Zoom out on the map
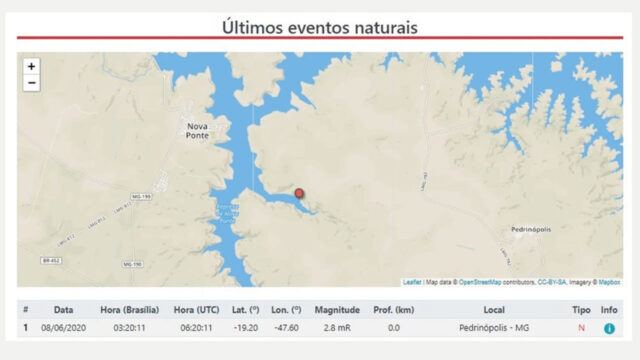This screenshot has width=640, height=360. coord(31,83)
